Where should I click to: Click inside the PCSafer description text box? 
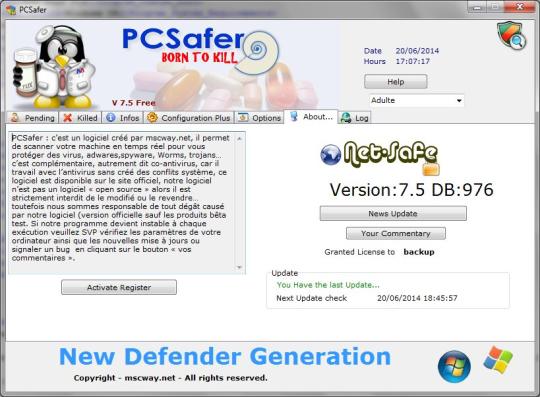click(x=122, y=202)
